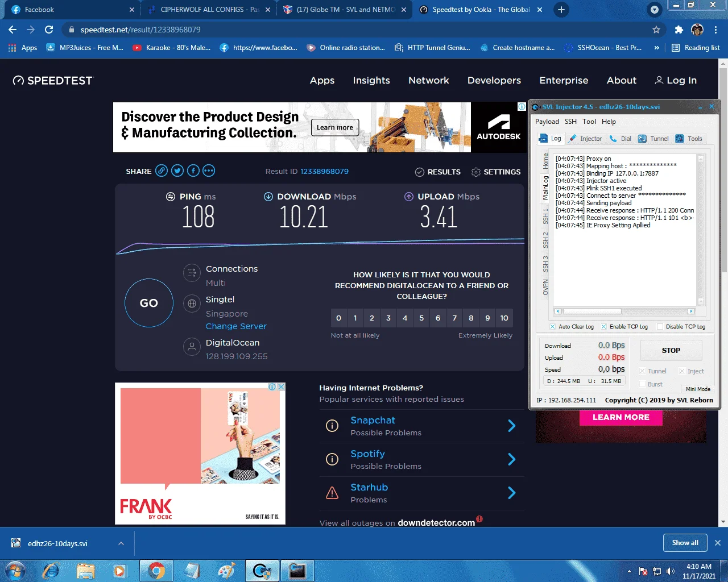Open the Chrome tab search dropdown
Viewport: 728px width, 582px height.
pyautogui.click(x=655, y=10)
